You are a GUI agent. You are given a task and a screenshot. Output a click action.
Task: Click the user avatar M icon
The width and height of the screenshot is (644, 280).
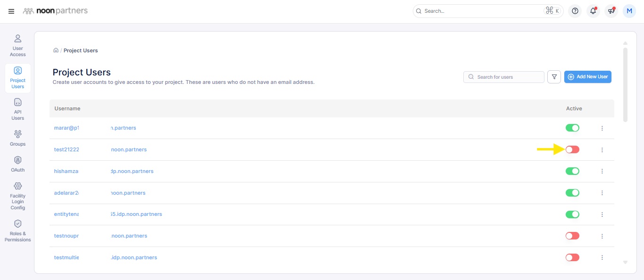(629, 11)
